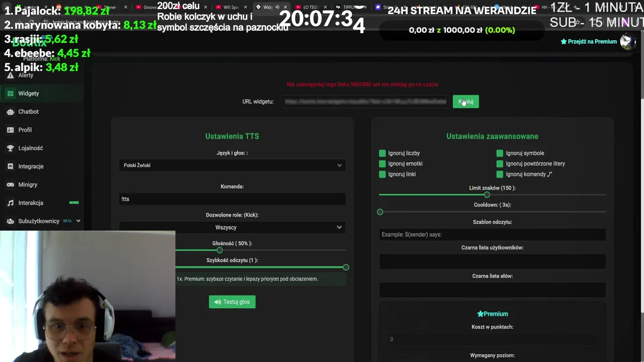Toggle the Ignoruj komendy checkbox
This screenshot has width=644, height=362.
tap(500, 174)
